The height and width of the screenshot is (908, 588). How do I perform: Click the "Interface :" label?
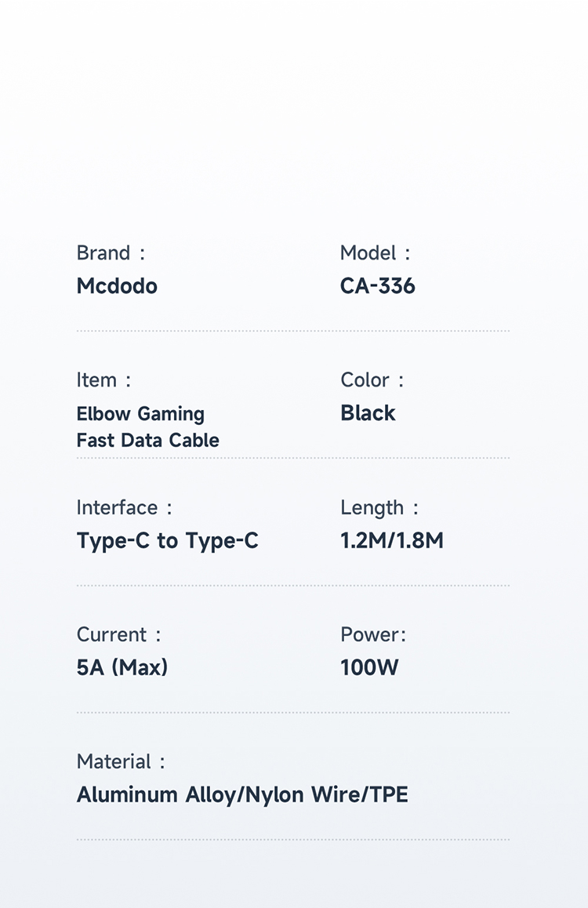point(124,507)
